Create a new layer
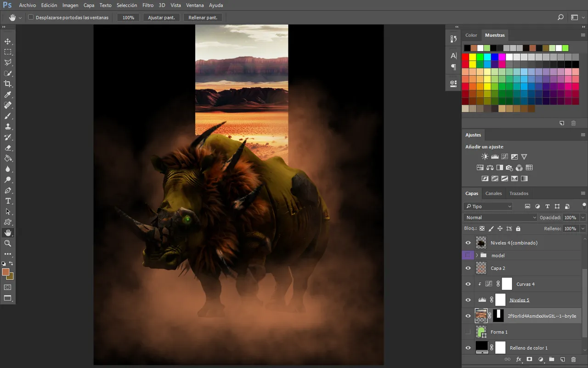 click(562, 359)
